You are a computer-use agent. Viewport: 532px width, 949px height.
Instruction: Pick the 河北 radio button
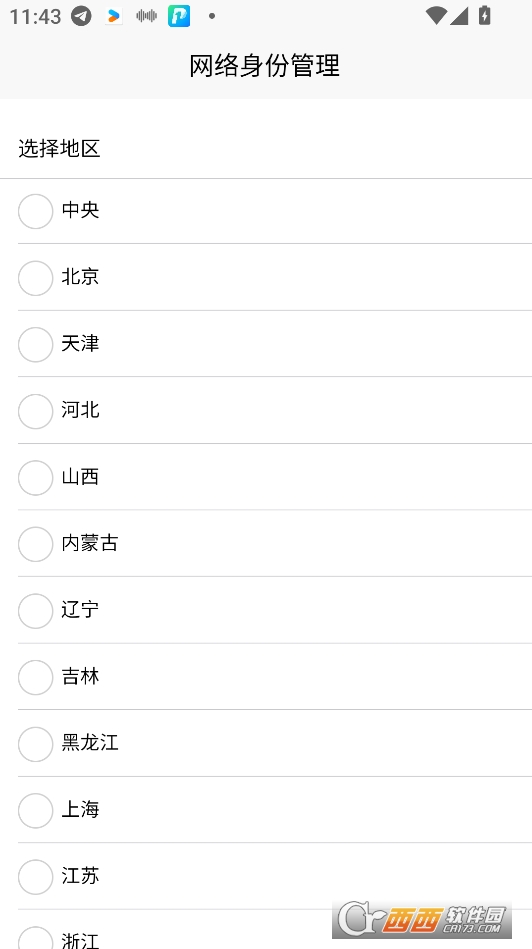tap(35, 411)
